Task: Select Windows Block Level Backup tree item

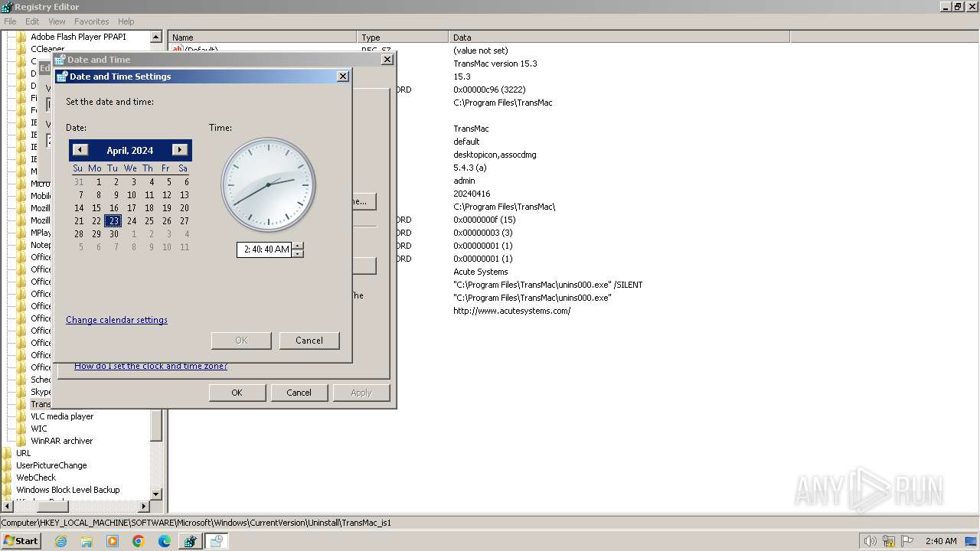Action: 68,490
